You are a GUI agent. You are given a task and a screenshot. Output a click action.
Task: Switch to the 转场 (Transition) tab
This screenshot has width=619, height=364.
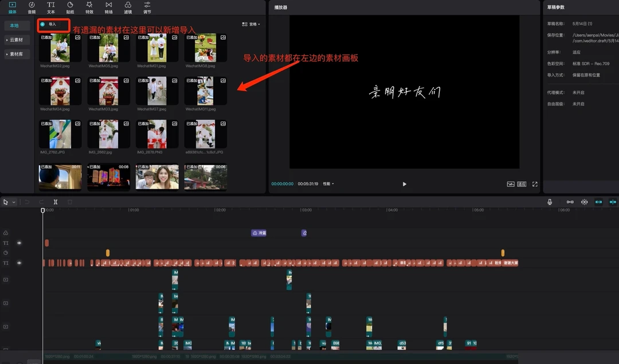[108, 7]
